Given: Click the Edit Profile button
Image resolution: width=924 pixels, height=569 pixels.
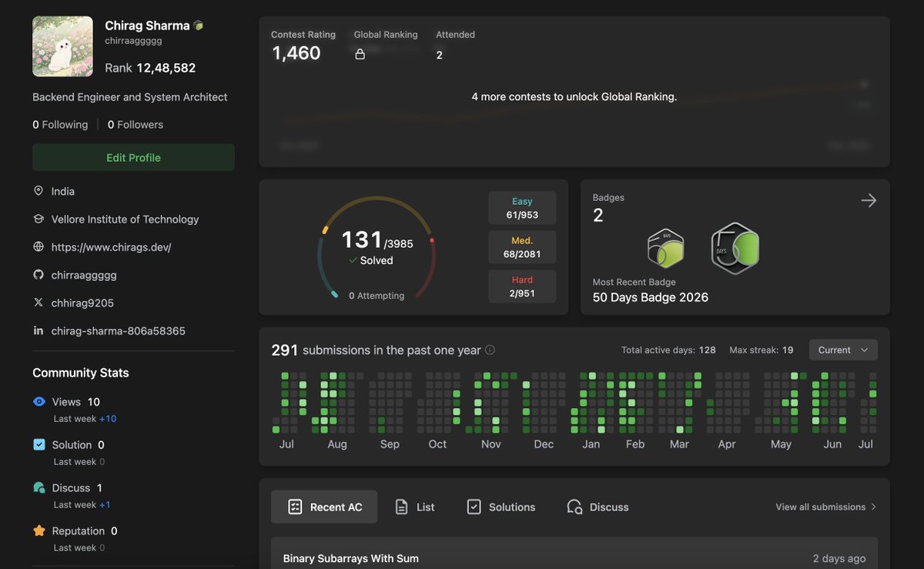Looking at the screenshot, I should [x=133, y=157].
